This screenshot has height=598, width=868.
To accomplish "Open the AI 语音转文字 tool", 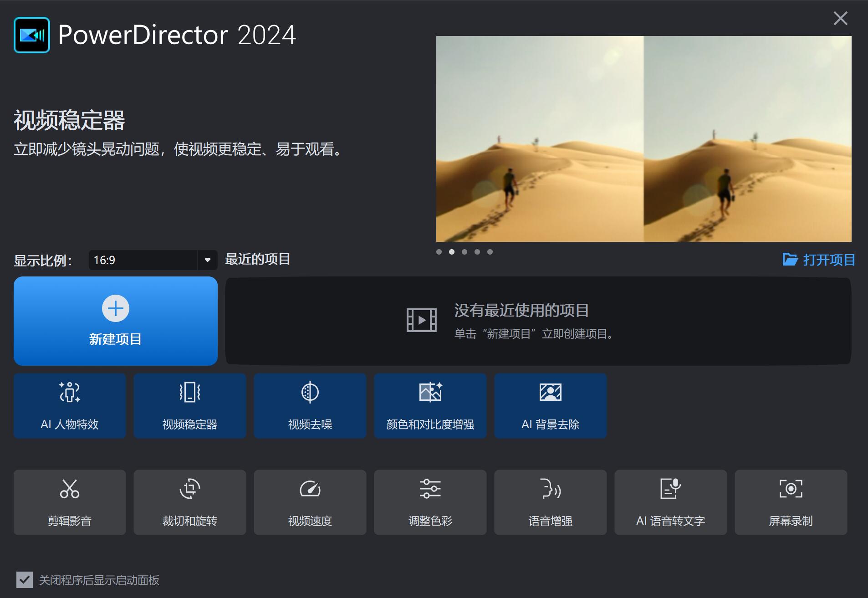I will (671, 502).
